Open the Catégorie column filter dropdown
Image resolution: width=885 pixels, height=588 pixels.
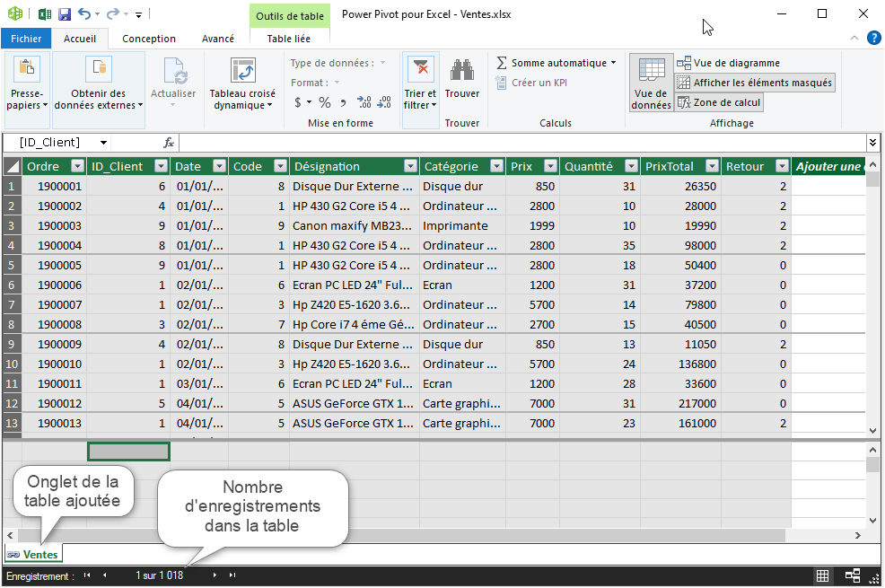[x=496, y=166]
